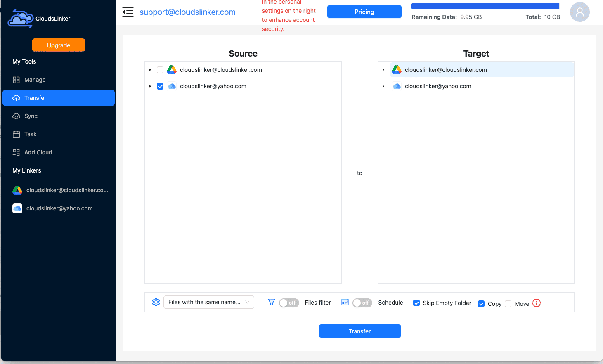Click the Files filter funnel icon
This screenshot has width=603, height=364.
[x=272, y=302]
